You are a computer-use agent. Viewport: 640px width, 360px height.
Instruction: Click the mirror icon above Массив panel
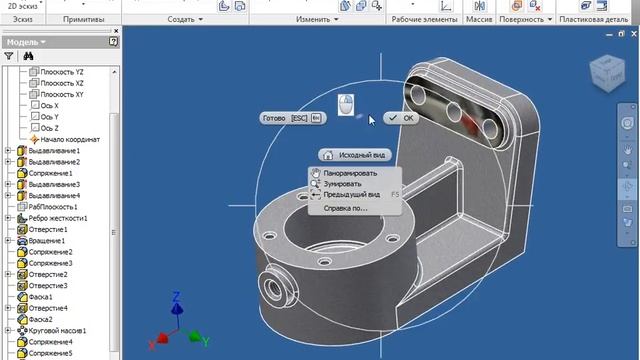[480, 6]
